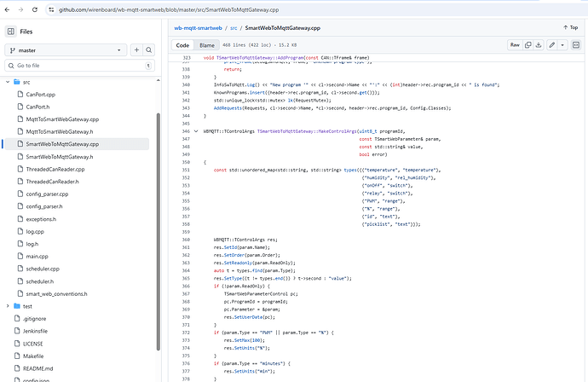
Task: Open CanPort.h in the file tree
Action: 37,107
